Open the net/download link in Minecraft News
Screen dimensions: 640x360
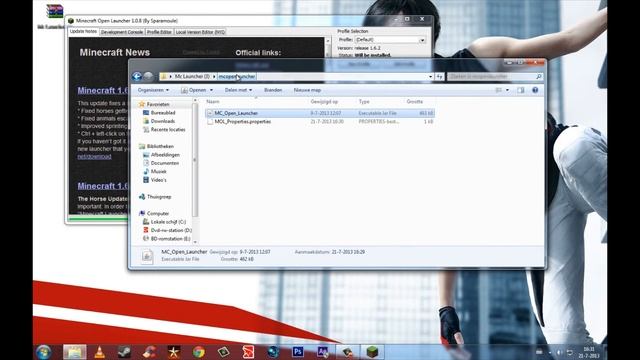coord(94,156)
